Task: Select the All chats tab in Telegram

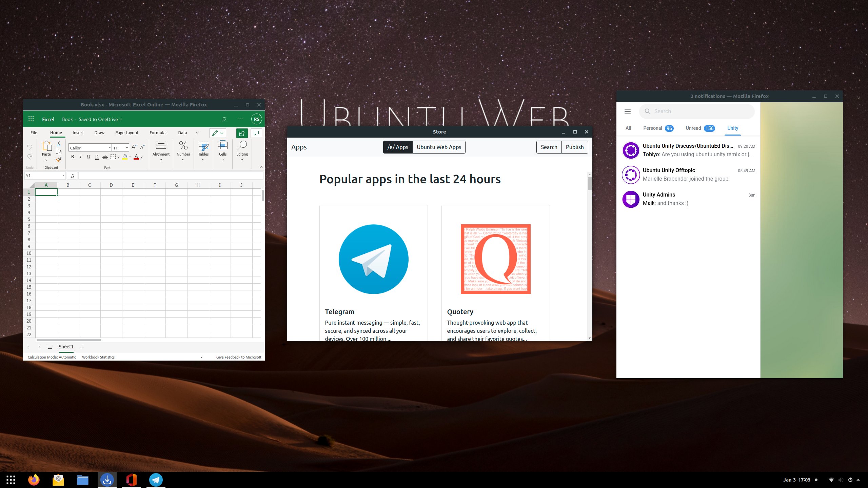Action: (628, 128)
